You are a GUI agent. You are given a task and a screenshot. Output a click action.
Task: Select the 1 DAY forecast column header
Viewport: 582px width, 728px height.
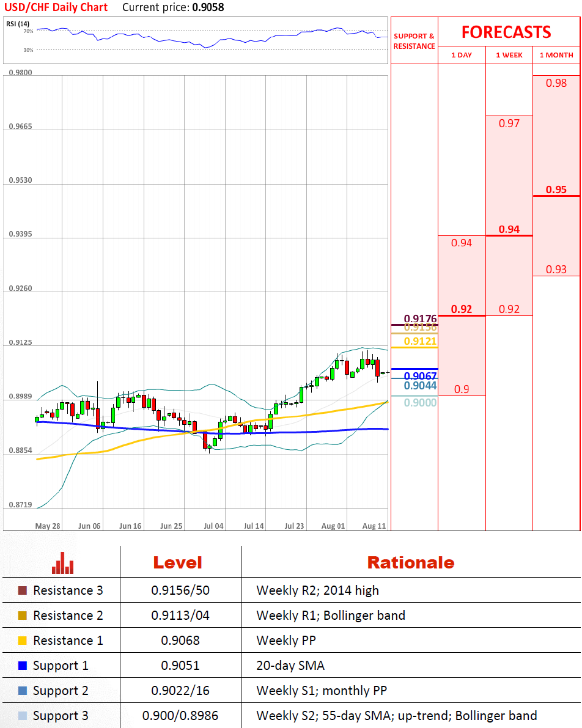462,55
